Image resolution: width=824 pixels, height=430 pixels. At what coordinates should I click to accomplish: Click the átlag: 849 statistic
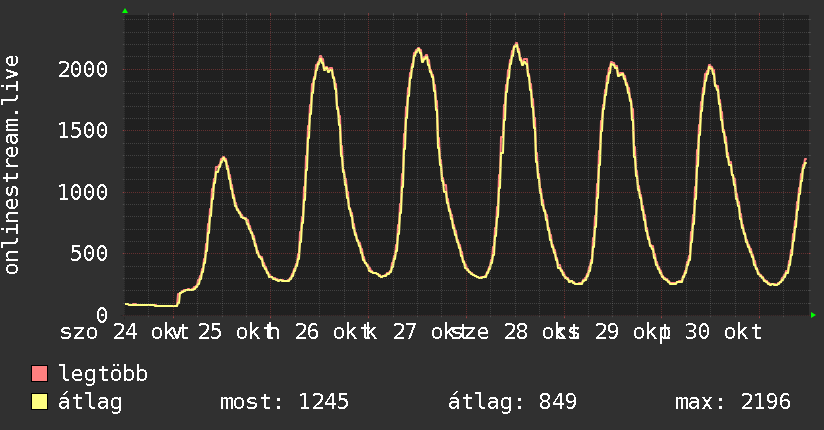pos(512,402)
